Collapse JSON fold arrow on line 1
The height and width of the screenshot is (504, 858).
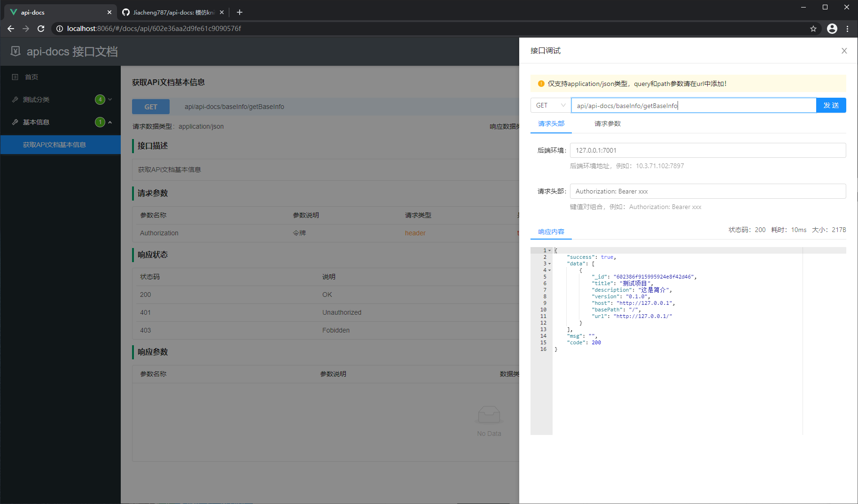pos(550,250)
